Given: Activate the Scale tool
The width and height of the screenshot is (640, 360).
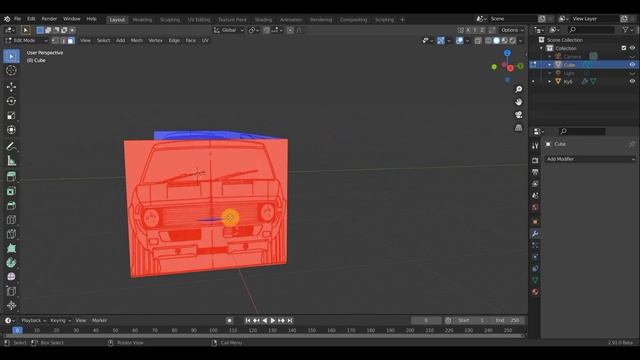Looking at the screenshot, I should pyautogui.click(x=11, y=115).
